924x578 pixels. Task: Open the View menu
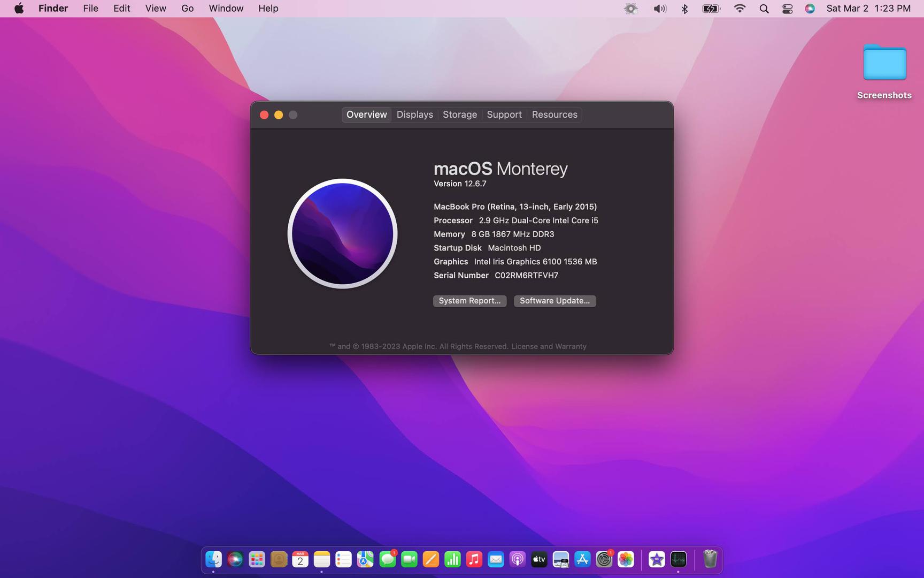[156, 9]
